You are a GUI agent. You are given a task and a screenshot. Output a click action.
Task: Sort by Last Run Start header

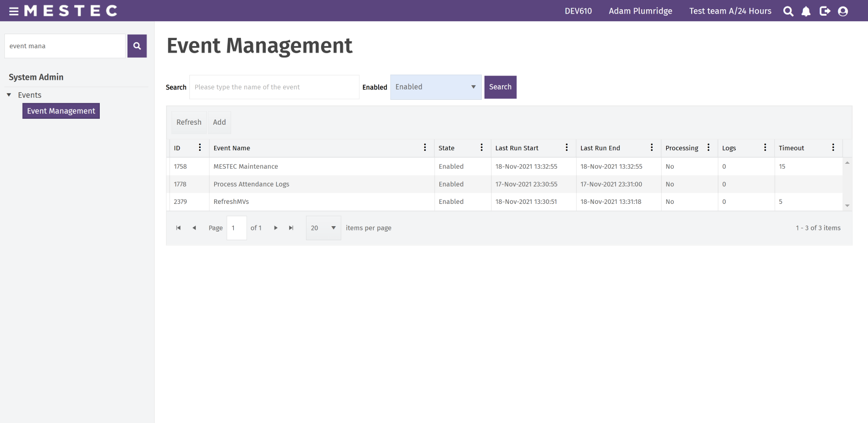point(517,148)
